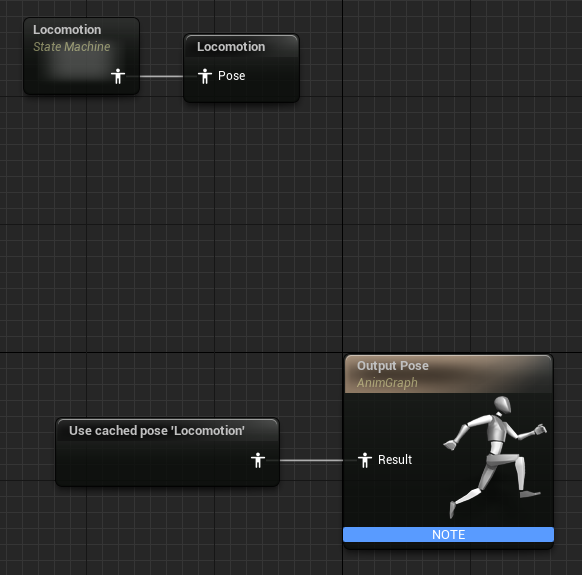This screenshot has width=582, height=575.
Task: Select the Output Pose node header
Action: click(x=448, y=374)
